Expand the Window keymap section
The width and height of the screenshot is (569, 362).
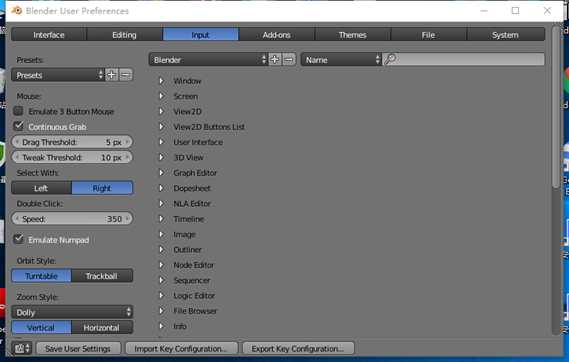(161, 81)
